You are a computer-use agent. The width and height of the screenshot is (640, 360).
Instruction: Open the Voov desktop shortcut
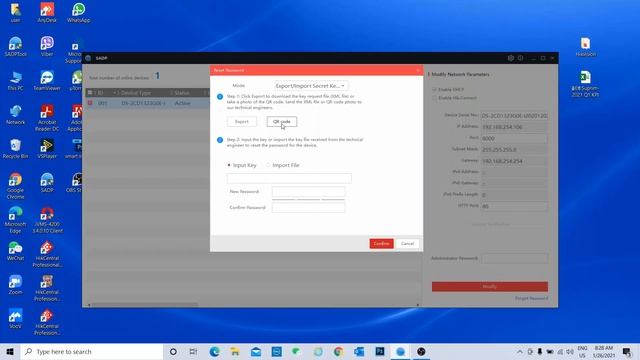coord(16,318)
